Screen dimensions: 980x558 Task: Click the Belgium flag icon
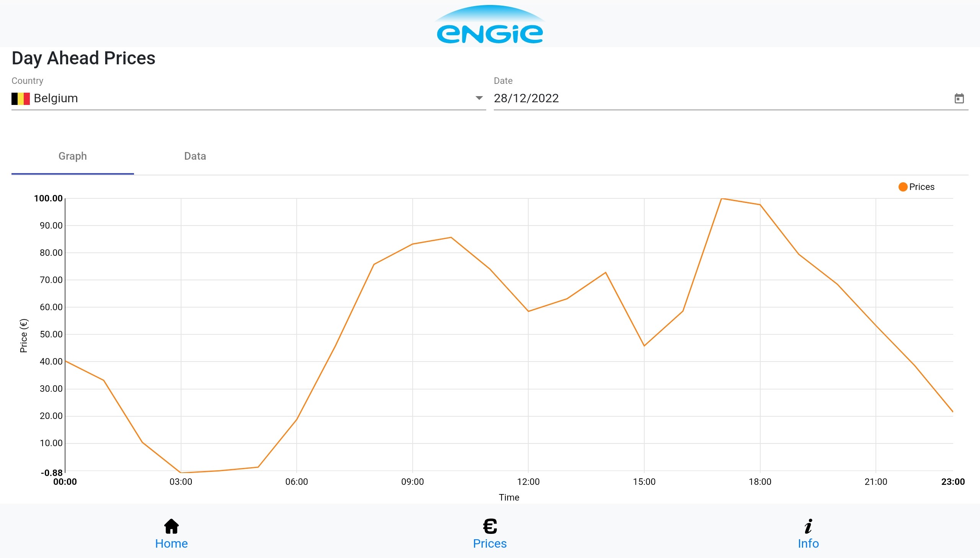tap(21, 98)
